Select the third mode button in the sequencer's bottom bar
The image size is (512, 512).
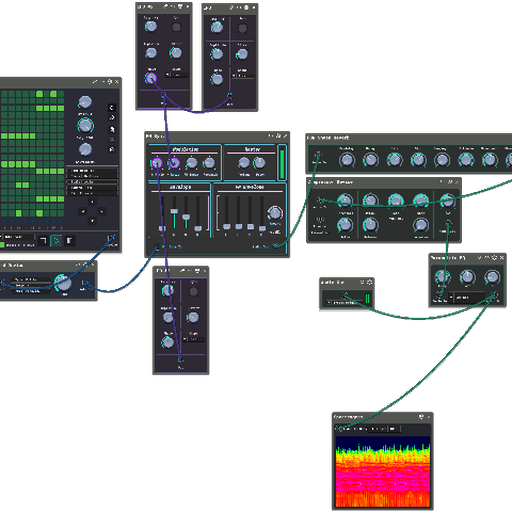(x=69, y=240)
